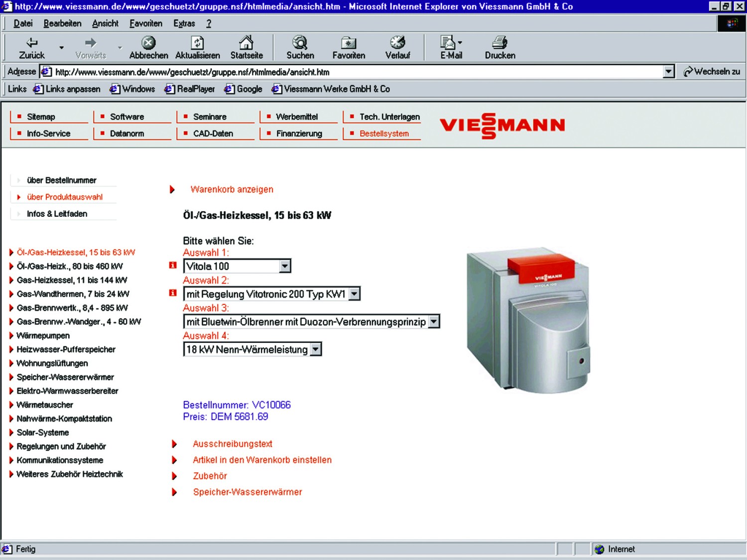Open Infos & Leitfaden
Viewport: 747px width, 560px height.
pyautogui.click(x=57, y=214)
